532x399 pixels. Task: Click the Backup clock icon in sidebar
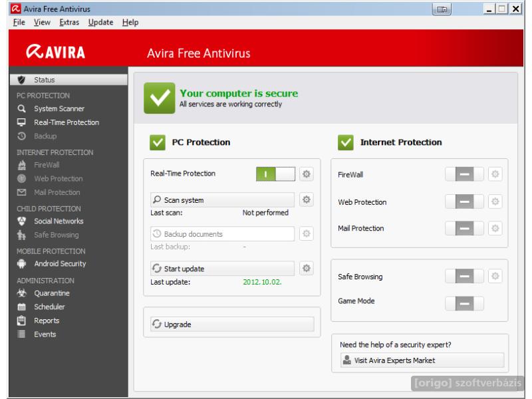(21, 136)
